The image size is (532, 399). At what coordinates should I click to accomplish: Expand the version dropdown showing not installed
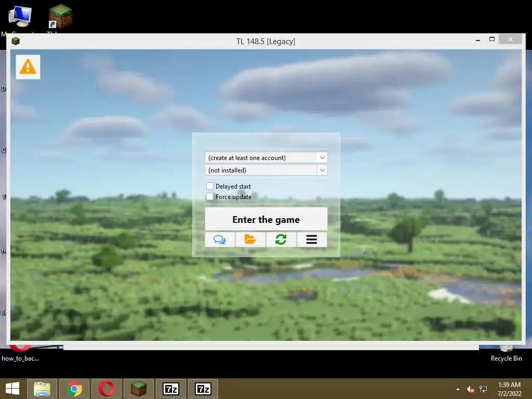point(266,170)
